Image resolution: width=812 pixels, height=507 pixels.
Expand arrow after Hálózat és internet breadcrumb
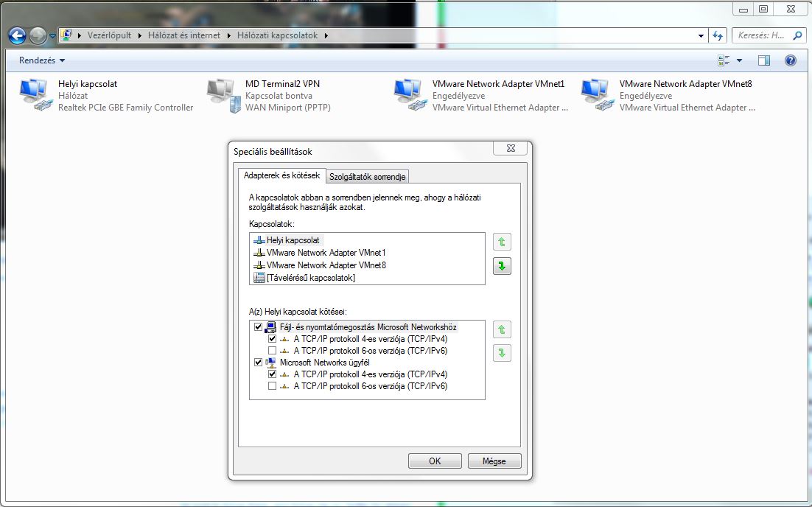[x=229, y=35]
